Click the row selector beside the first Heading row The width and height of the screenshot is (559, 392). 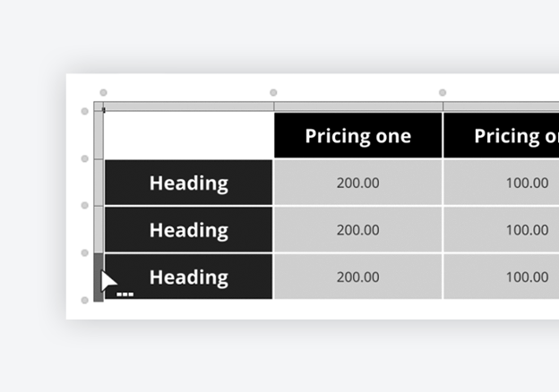(99, 183)
